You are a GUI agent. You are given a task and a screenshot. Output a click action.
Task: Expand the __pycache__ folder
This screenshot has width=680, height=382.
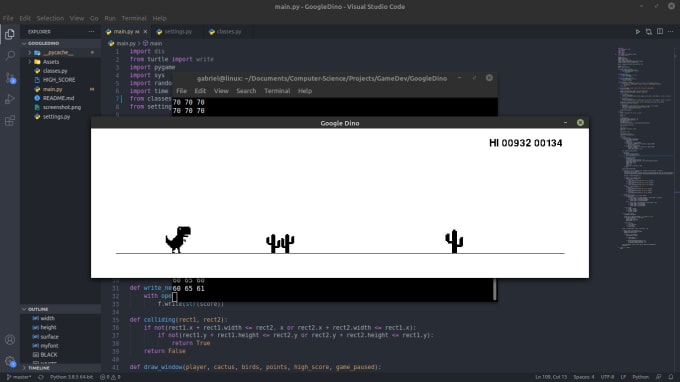click(61, 52)
